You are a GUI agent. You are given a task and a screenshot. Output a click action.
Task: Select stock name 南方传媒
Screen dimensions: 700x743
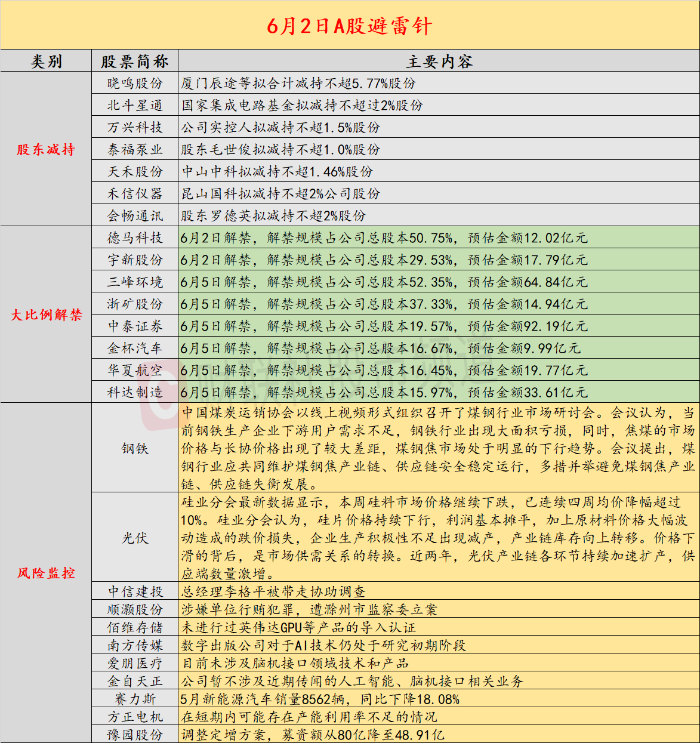tap(135, 645)
